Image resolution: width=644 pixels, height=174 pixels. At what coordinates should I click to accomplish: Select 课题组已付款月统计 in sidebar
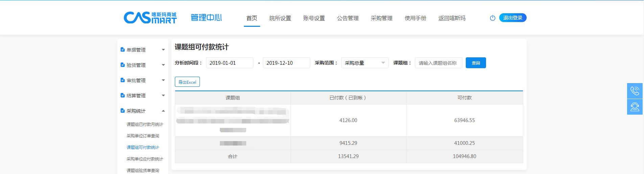(145, 124)
